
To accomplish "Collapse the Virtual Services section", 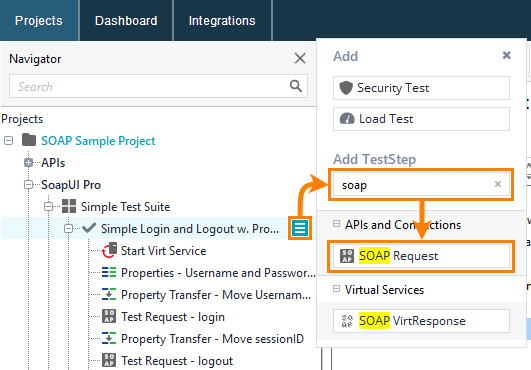I will click(336, 289).
